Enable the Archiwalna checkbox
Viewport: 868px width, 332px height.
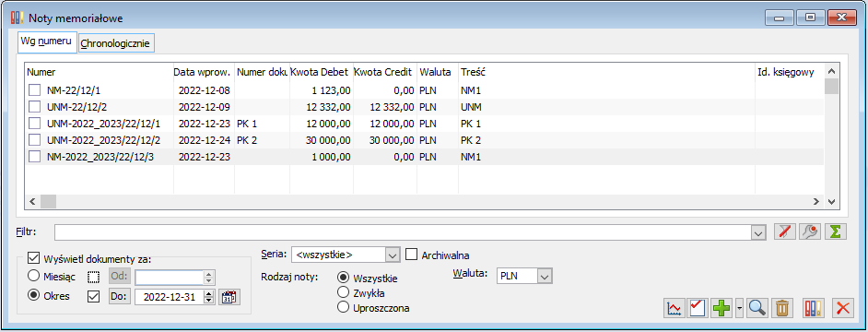click(411, 255)
